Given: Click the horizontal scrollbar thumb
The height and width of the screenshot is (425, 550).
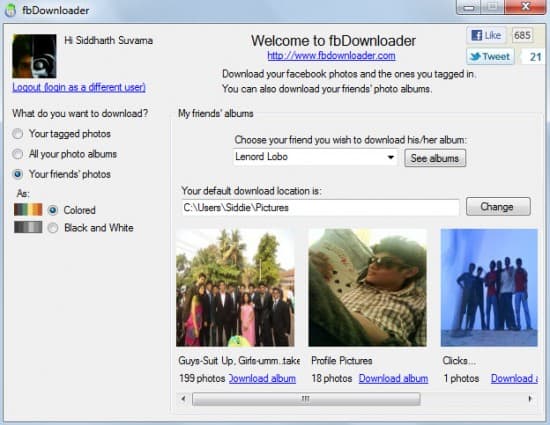Looking at the screenshot, I should 306,399.
